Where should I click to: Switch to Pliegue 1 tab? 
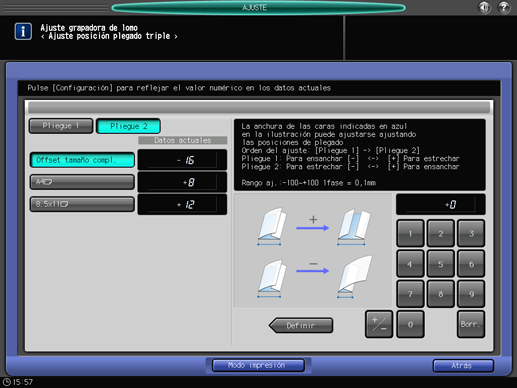click(61, 126)
